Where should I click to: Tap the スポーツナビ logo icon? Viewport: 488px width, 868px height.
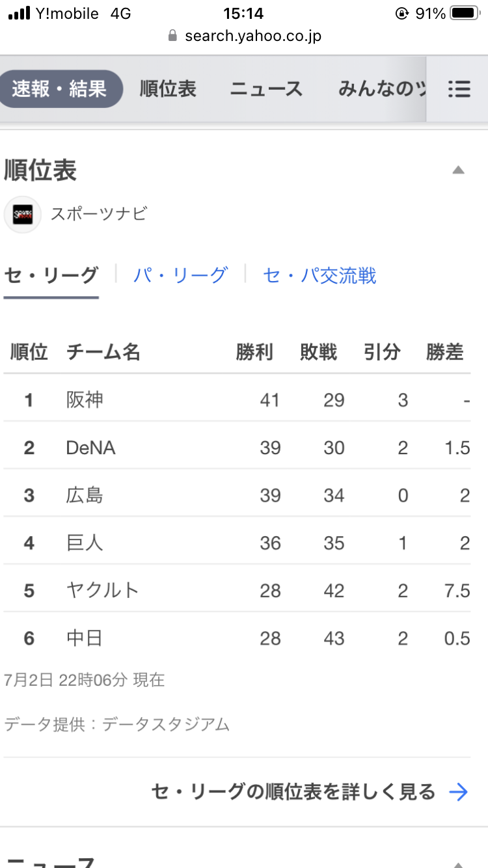tap(23, 214)
